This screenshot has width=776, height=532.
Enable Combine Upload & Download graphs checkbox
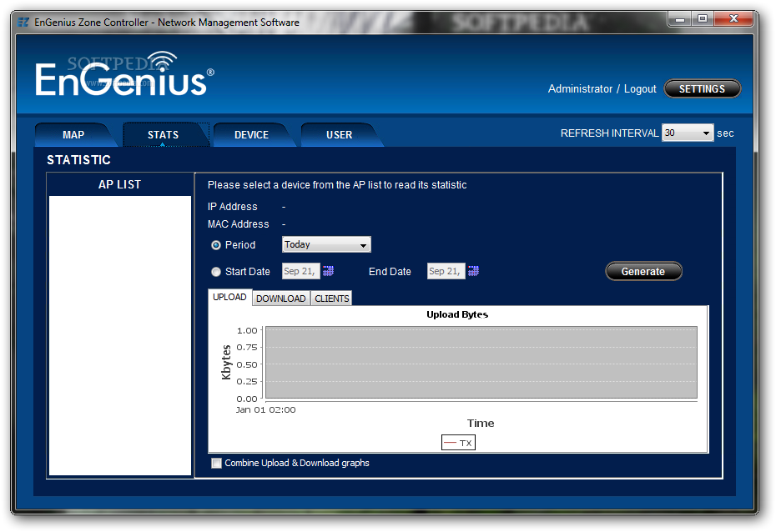tap(216, 464)
